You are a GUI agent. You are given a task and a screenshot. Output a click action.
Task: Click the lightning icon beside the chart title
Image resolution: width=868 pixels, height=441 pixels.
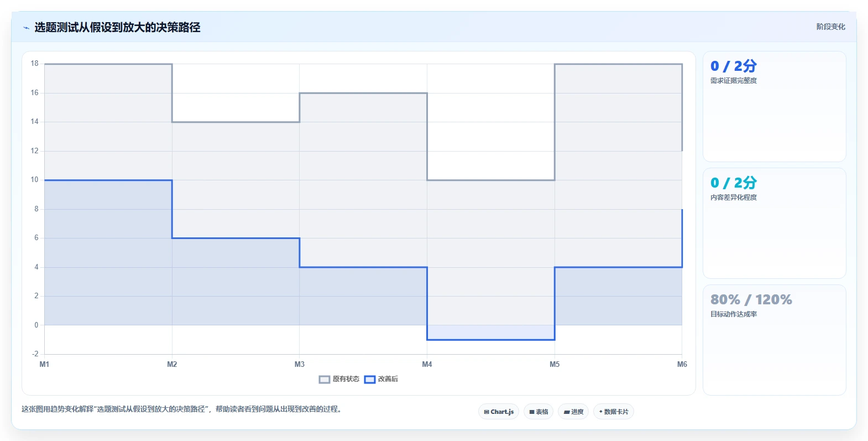pyautogui.click(x=26, y=28)
